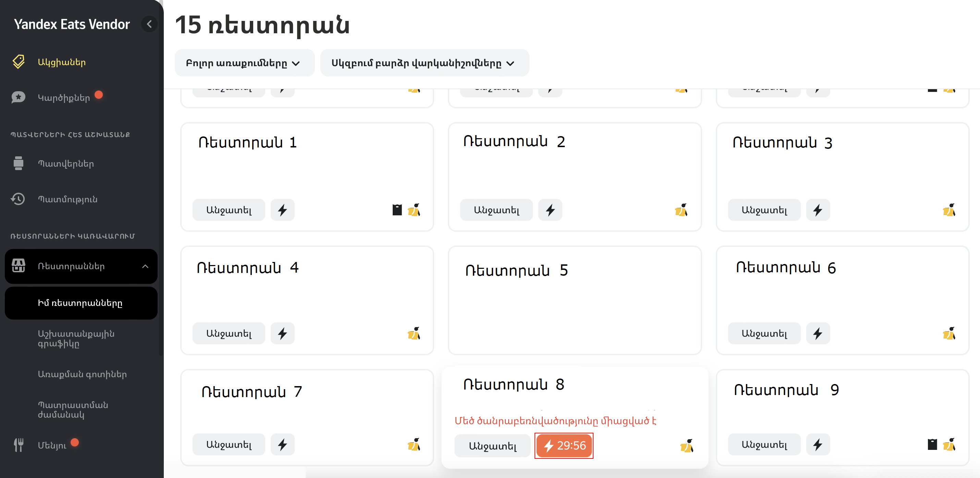Click the black bag icon on Ռեստորան 1 card
This screenshot has height=478, width=980.
(397, 210)
